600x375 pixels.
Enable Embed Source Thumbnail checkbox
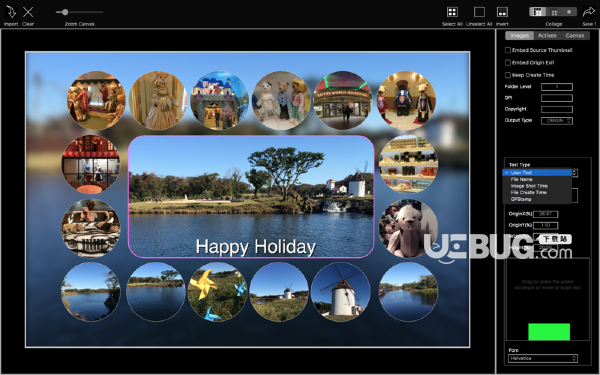pos(508,50)
